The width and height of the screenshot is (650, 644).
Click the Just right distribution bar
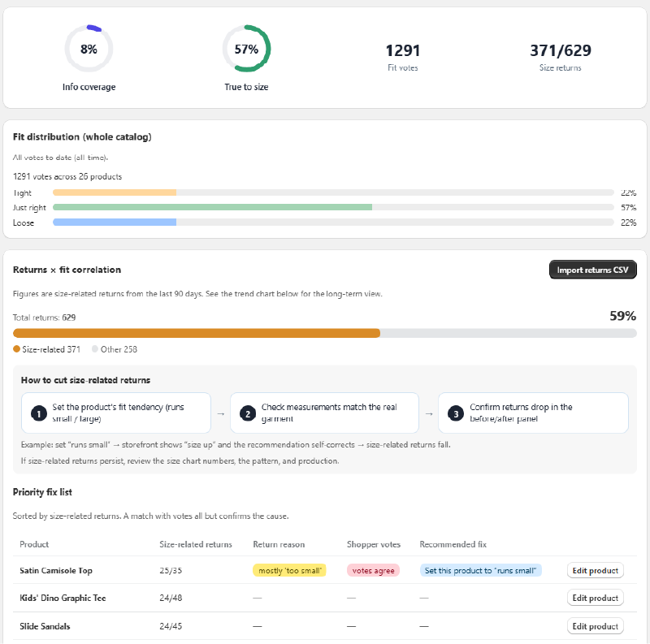333,207
